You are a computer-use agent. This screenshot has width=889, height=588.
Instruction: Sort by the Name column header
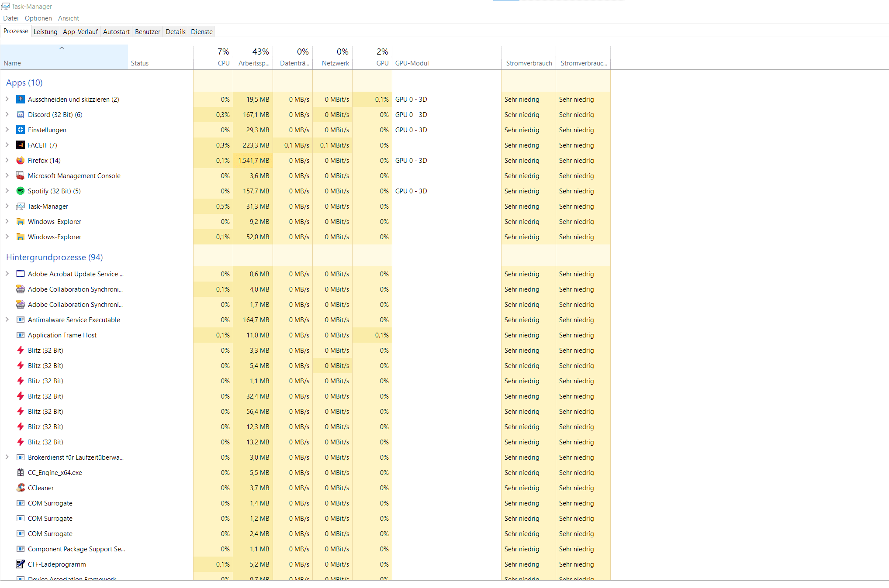tap(64, 57)
